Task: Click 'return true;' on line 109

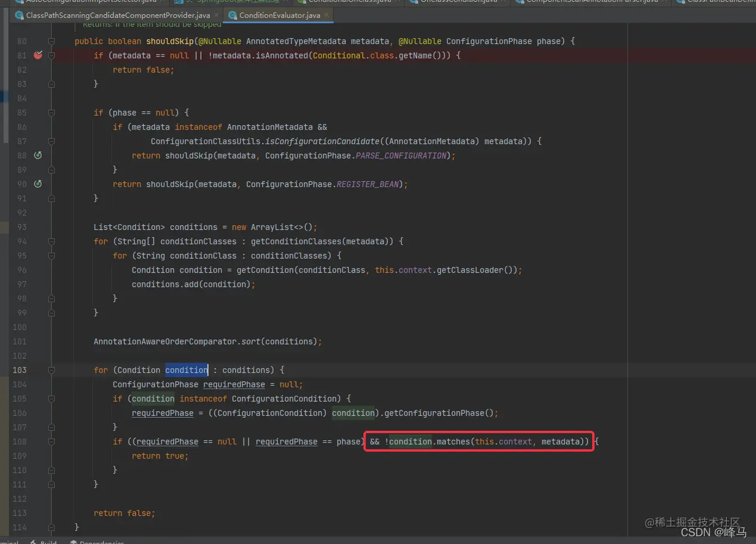Action: point(160,456)
